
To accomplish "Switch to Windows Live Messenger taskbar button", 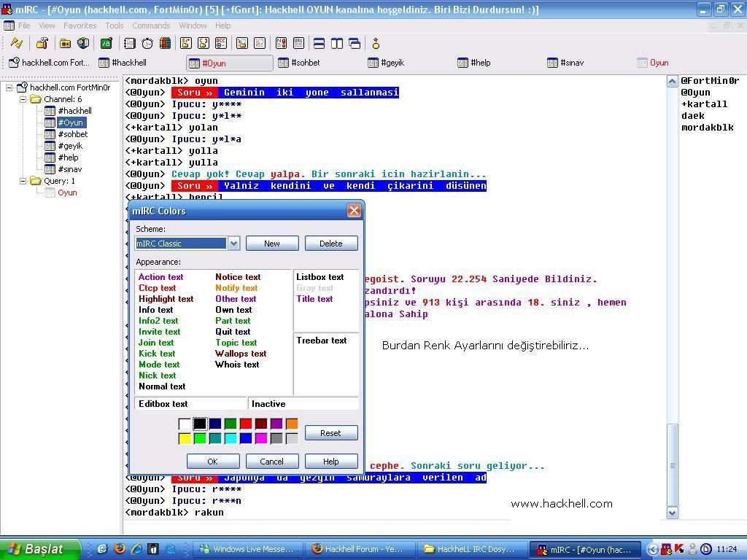I will click(x=248, y=549).
